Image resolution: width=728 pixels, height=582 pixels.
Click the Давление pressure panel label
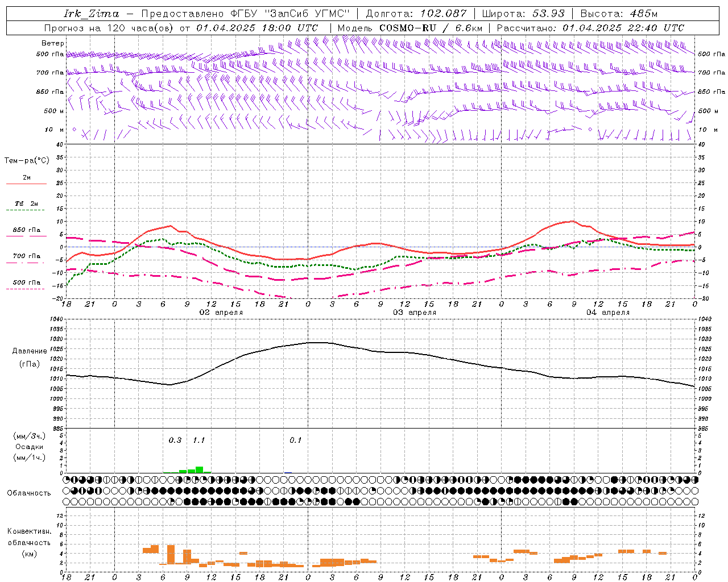[x=30, y=351]
